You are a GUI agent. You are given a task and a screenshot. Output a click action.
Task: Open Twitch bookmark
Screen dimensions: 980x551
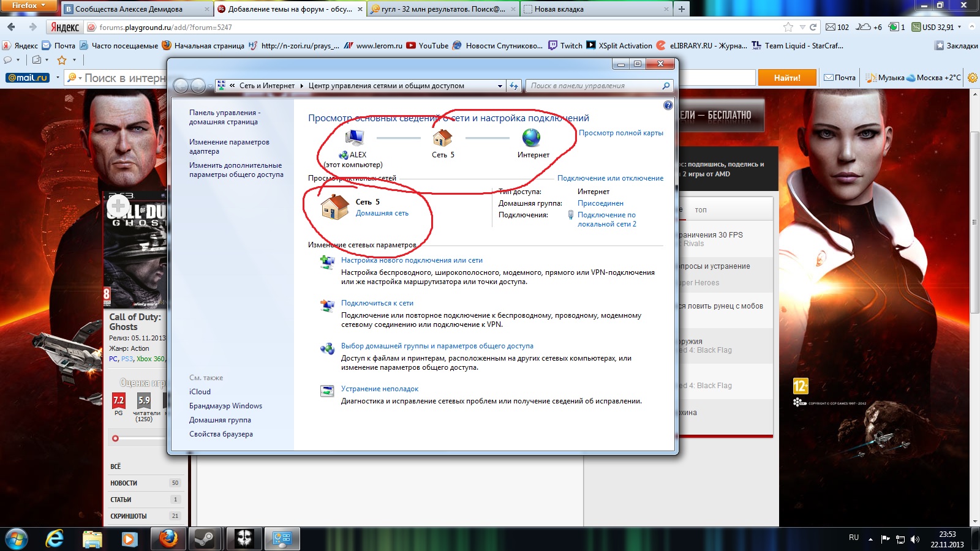coord(565,45)
